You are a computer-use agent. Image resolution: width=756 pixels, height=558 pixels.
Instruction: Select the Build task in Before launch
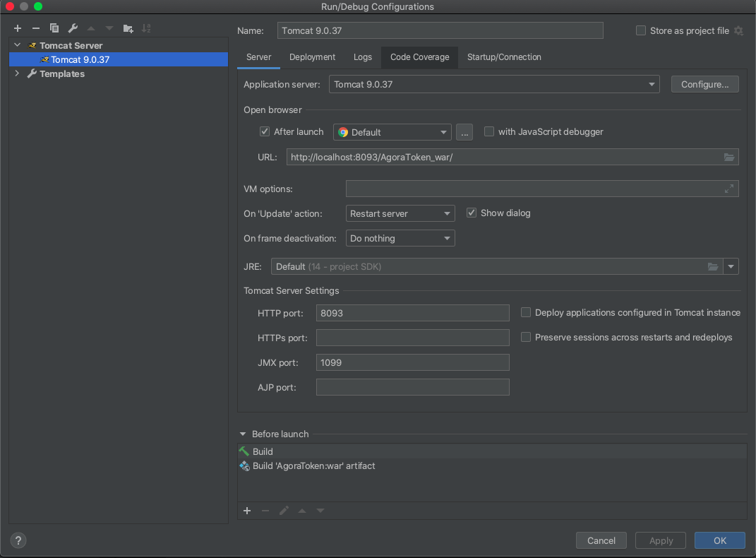pyautogui.click(x=492, y=451)
